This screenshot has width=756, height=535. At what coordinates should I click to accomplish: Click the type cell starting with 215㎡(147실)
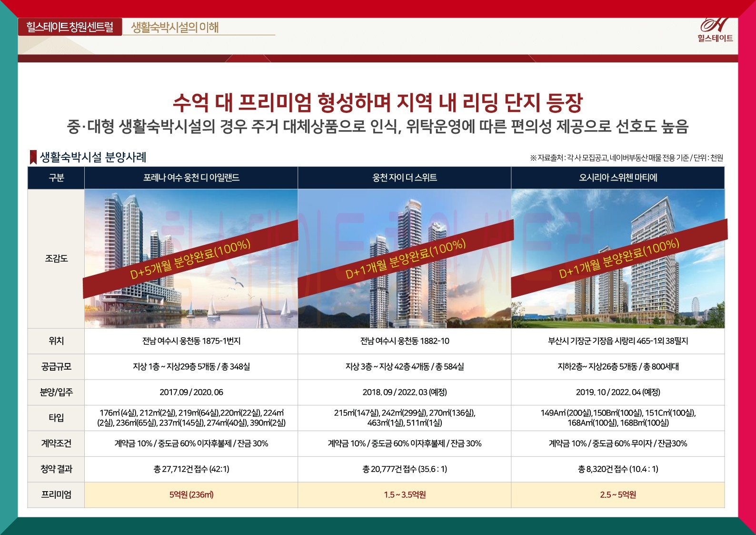click(405, 418)
